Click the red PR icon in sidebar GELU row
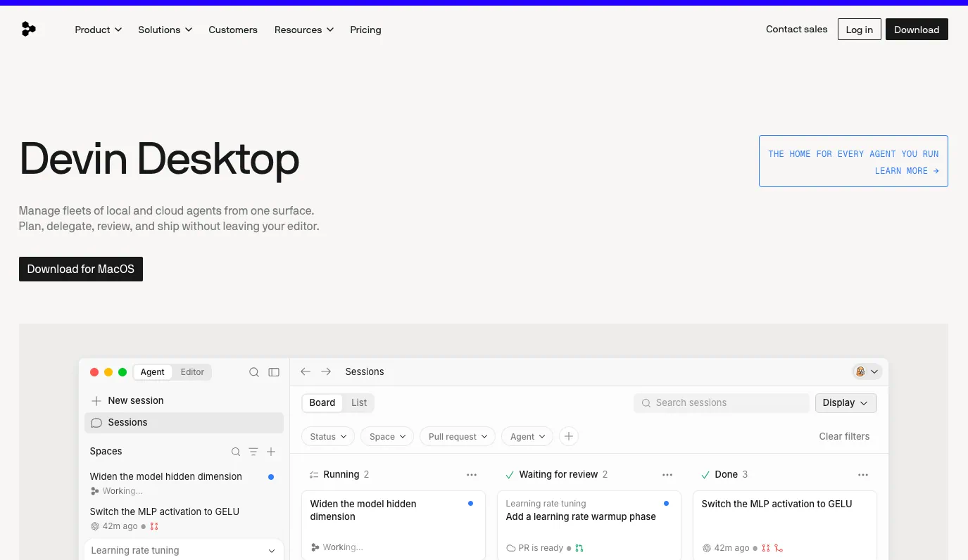 (153, 526)
